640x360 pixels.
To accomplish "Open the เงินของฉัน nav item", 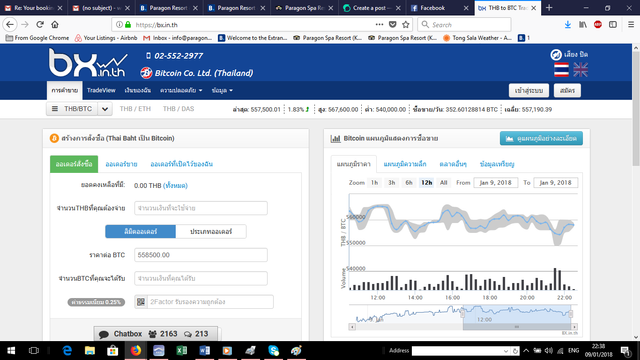I will pos(138,90).
